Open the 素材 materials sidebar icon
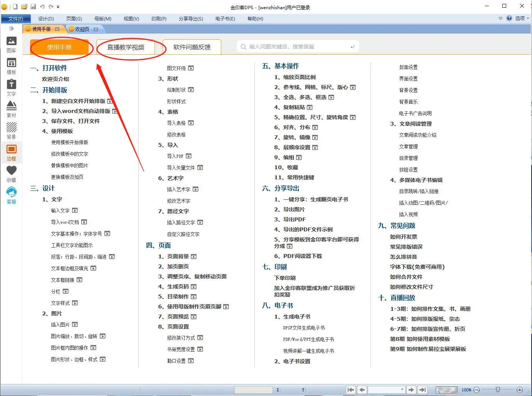This screenshot has height=396, width=532. 12,109
